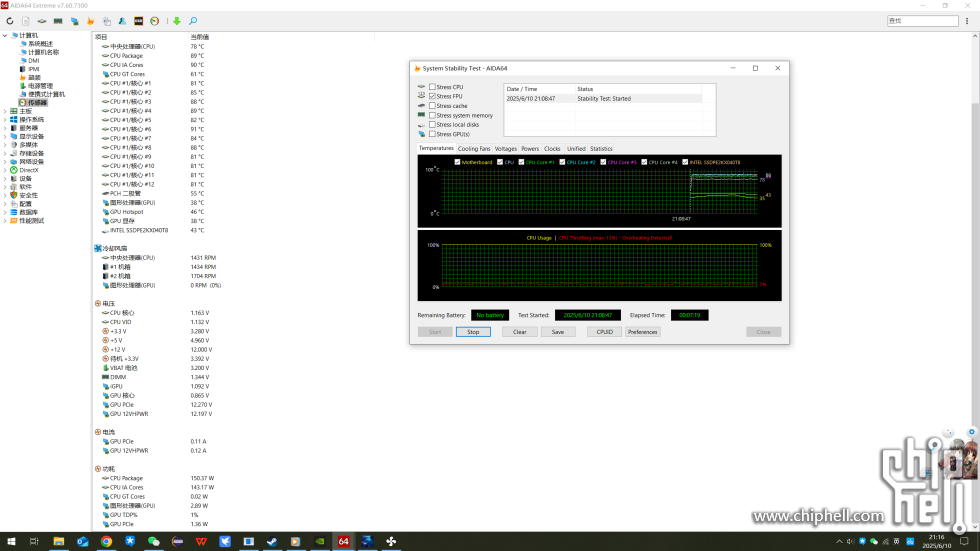This screenshot has width=980, height=551.
Task: Open the vertical dots menu in AIDA64
Action: click(967, 21)
